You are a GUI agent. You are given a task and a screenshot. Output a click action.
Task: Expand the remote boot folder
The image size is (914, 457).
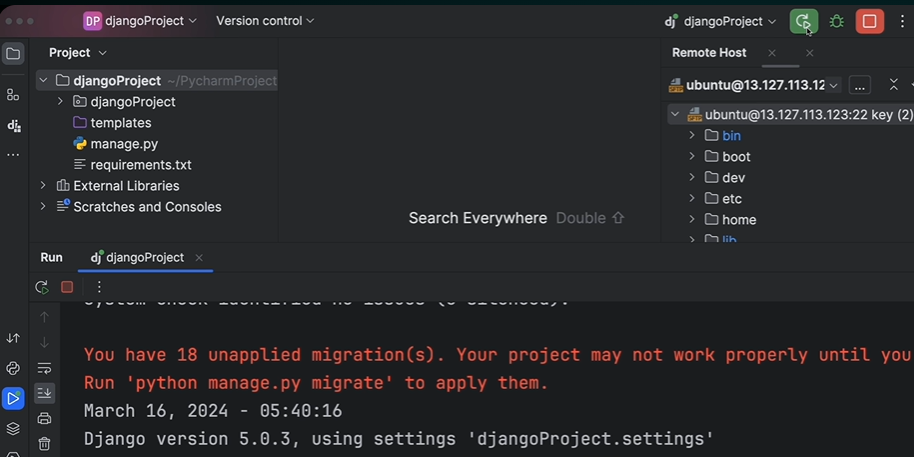pos(692,156)
